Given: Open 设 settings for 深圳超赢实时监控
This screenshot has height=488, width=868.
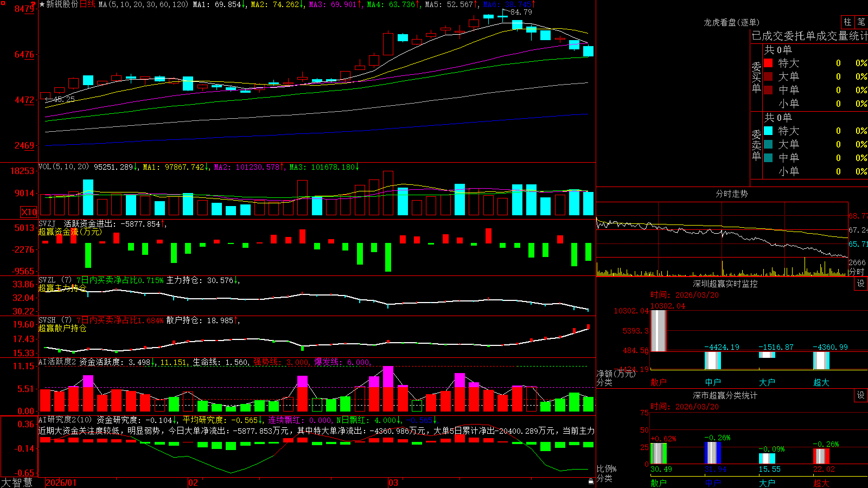Looking at the screenshot, I should click(x=860, y=284).
